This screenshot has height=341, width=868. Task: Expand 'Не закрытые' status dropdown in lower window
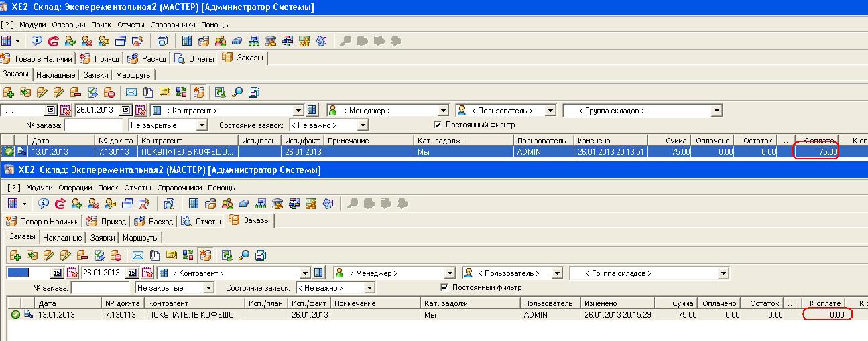208,288
